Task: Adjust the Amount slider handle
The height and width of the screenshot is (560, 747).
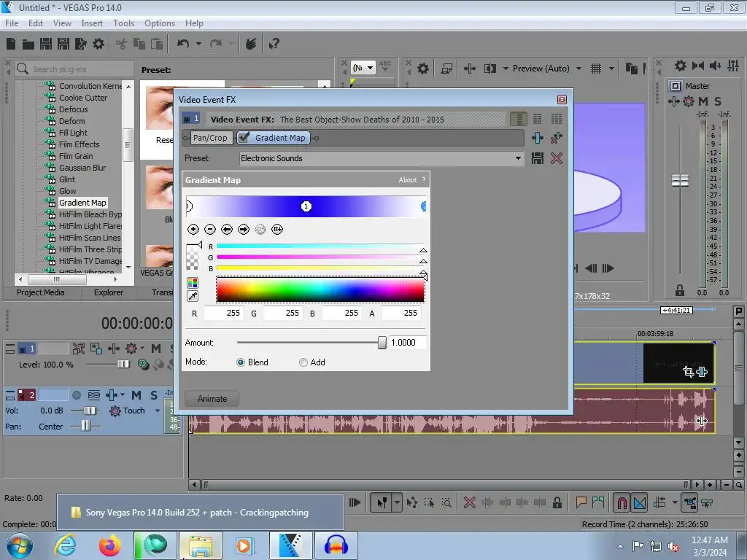Action: [x=382, y=343]
